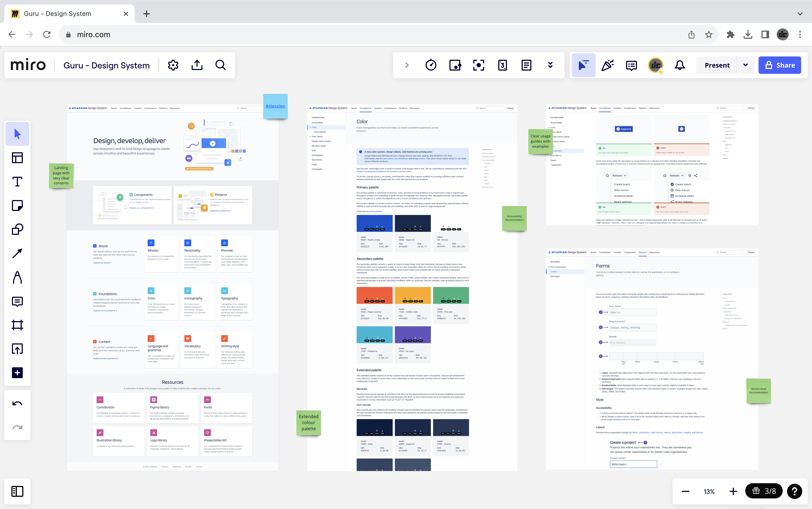This screenshot has height=509, width=812.
Task: Open the 3/8 learning progress gift
Action: (763, 491)
